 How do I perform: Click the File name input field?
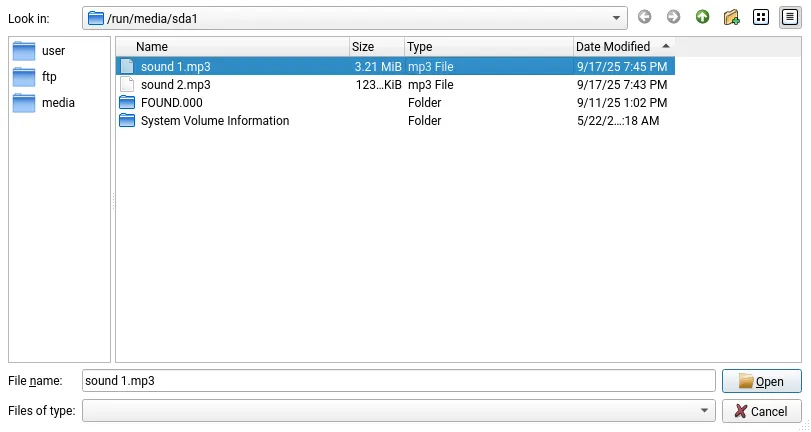click(398, 381)
